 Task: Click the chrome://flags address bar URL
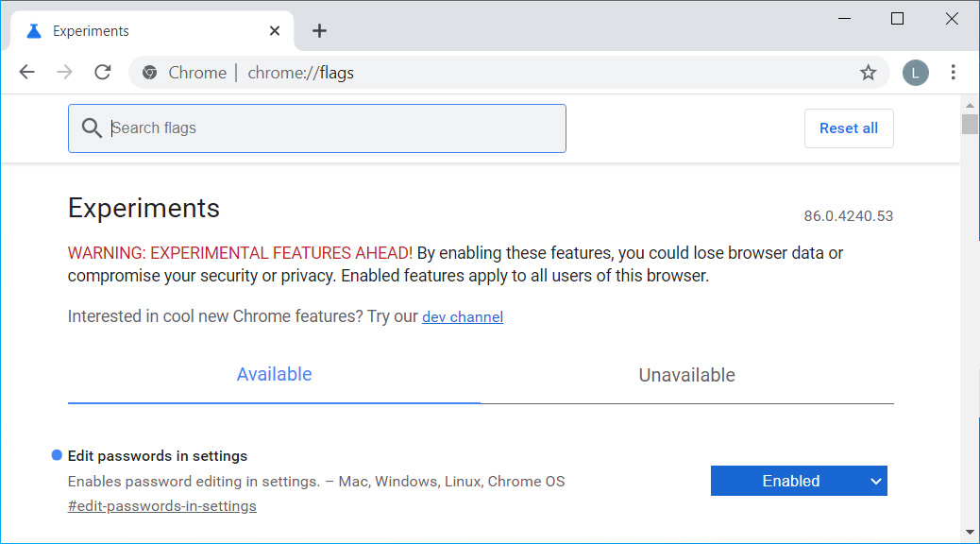300,73
